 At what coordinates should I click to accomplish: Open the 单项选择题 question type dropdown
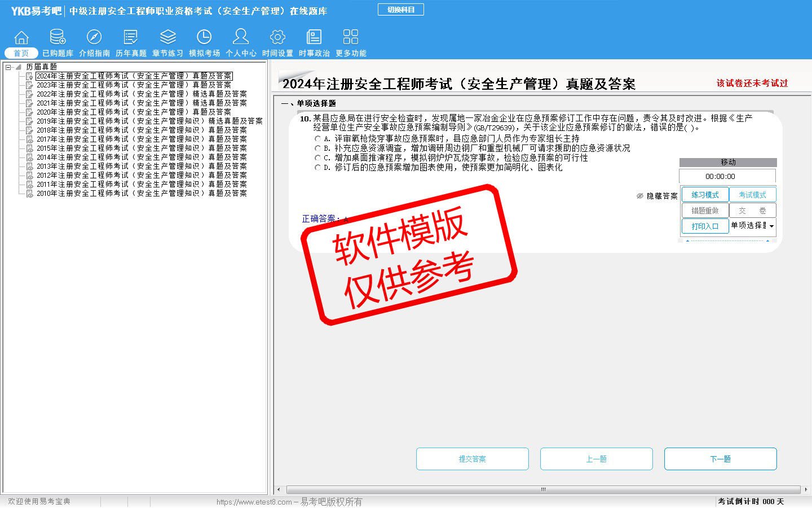(x=771, y=226)
